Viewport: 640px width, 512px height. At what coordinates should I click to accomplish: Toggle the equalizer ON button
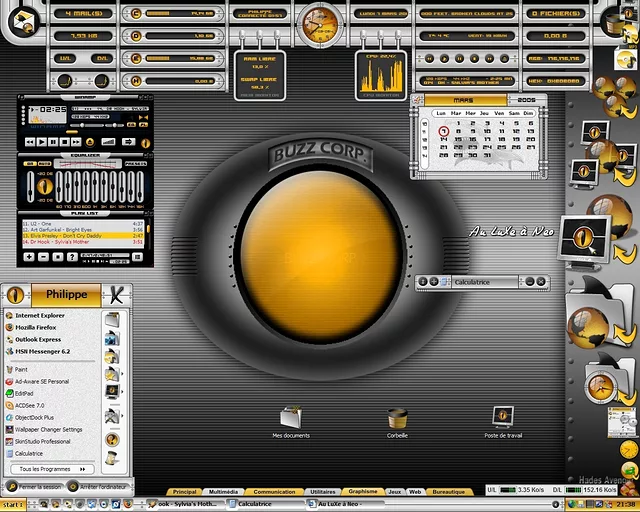[31, 164]
